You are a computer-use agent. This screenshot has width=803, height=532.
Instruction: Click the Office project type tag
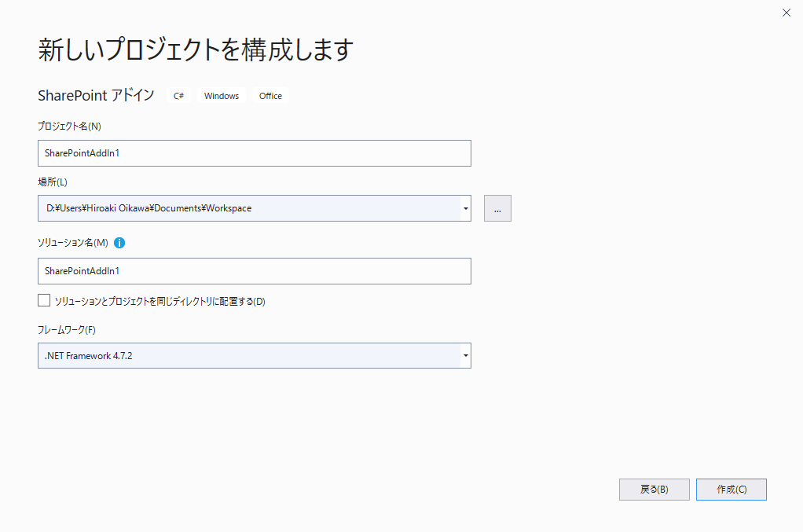tap(270, 96)
